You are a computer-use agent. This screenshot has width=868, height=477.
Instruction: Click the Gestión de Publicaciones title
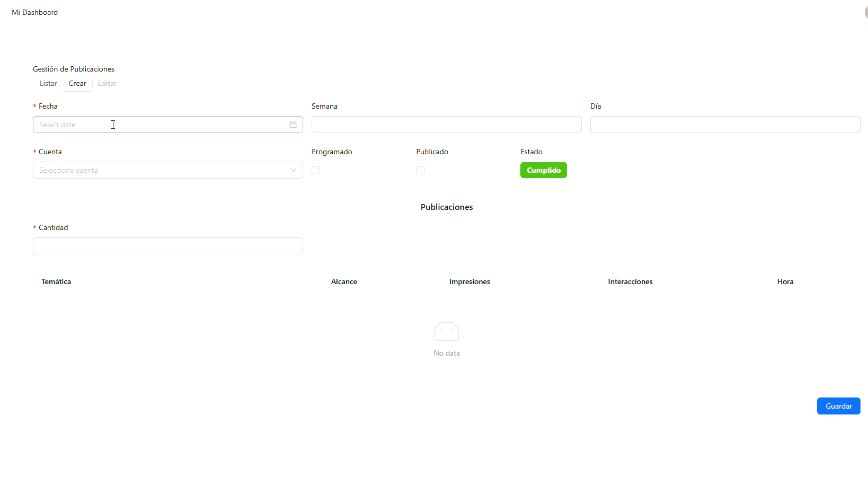pyautogui.click(x=74, y=69)
